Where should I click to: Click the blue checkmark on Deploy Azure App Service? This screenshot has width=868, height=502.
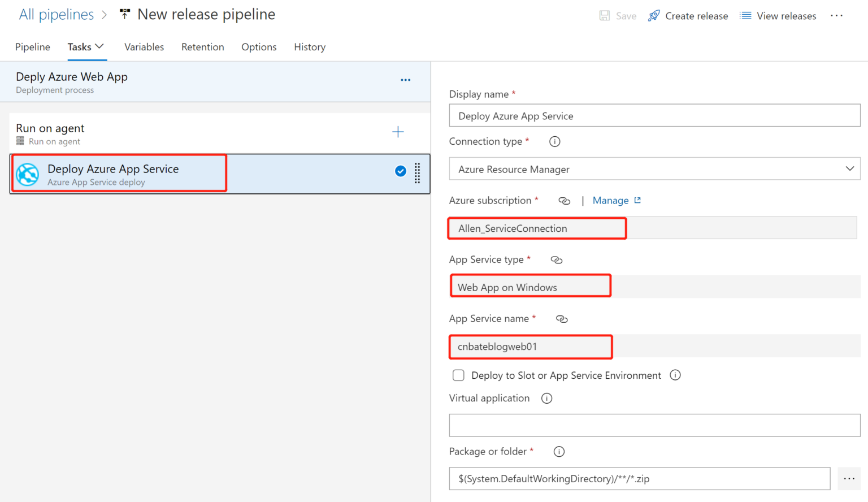pyautogui.click(x=401, y=171)
